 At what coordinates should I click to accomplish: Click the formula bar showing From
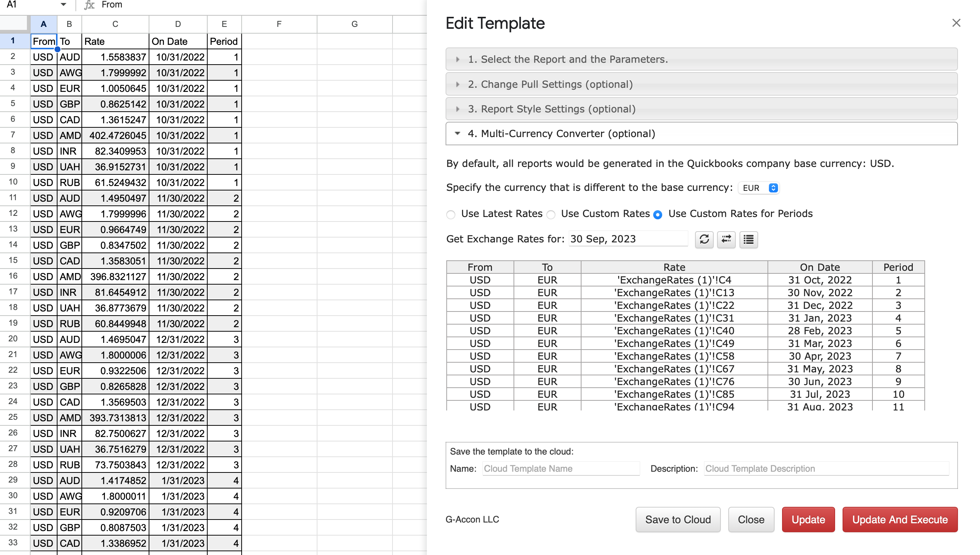click(x=263, y=5)
